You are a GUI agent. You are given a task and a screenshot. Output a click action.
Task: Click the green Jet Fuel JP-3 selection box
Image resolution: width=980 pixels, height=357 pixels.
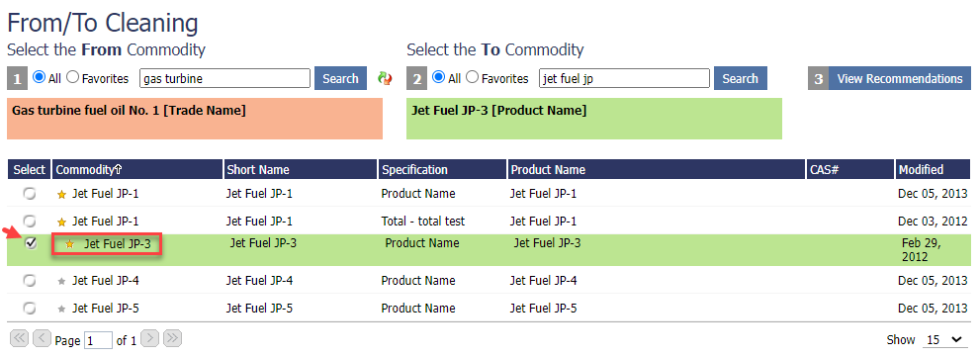coord(593,119)
